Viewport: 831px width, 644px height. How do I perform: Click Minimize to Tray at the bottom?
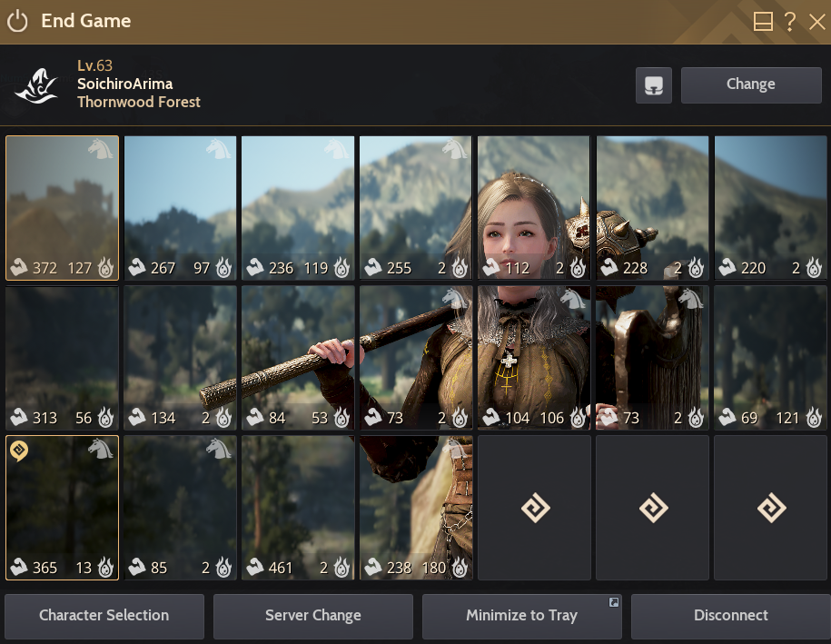(521, 616)
